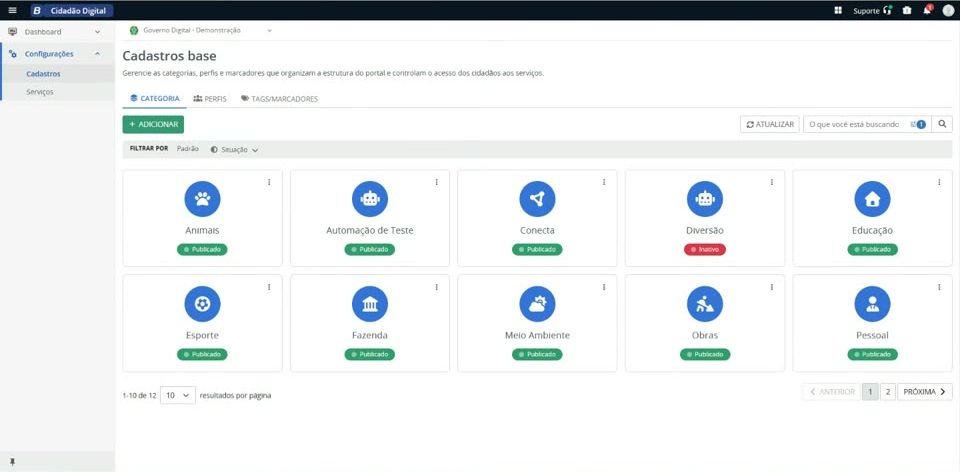Screen dimensions: 960x472
Task: Click the Diversão robot icon
Action: [705, 199]
